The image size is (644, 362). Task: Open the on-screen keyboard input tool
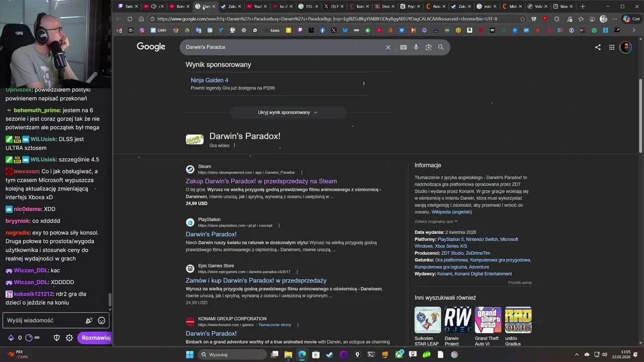click(x=404, y=47)
